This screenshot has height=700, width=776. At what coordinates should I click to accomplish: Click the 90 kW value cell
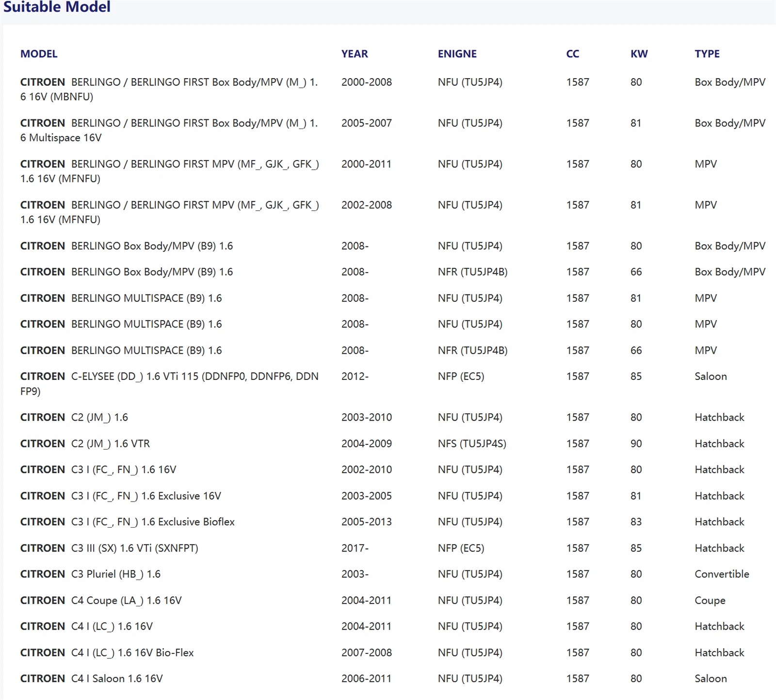(x=636, y=443)
